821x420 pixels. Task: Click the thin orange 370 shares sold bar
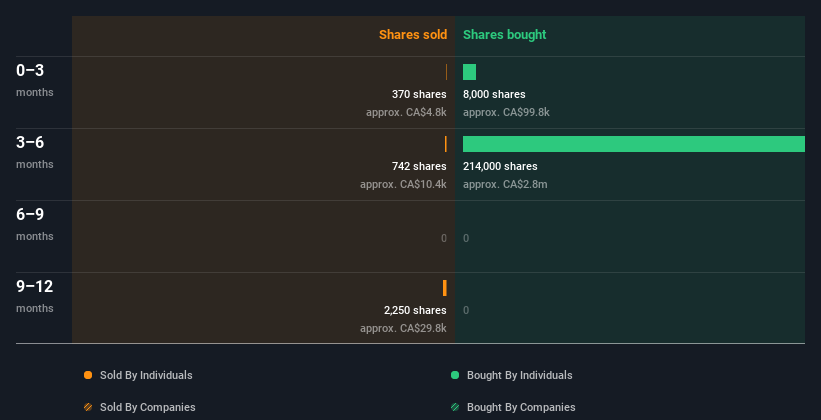tap(446, 72)
